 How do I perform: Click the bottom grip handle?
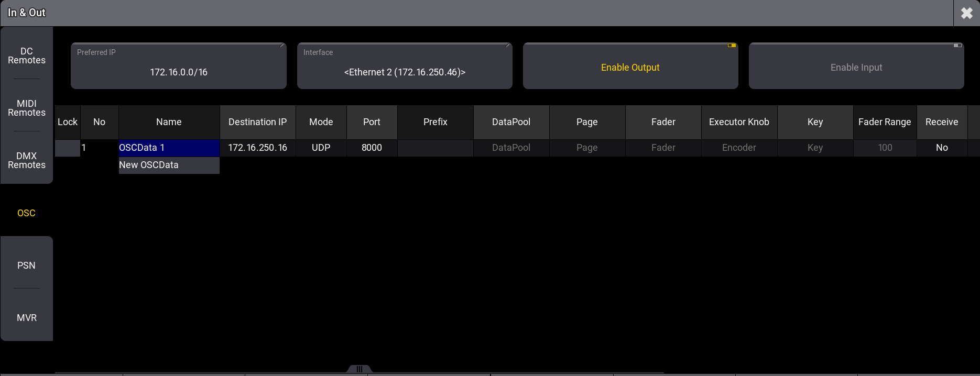pos(360,369)
